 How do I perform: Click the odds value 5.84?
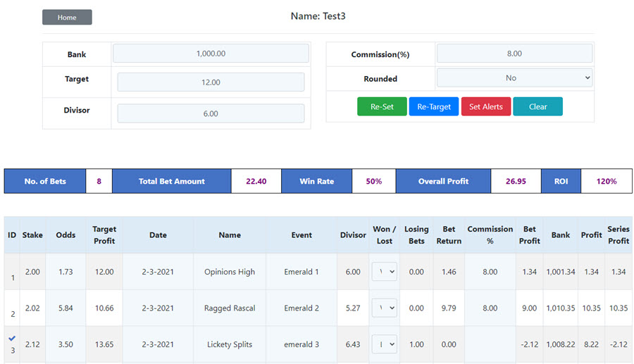tap(66, 308)
